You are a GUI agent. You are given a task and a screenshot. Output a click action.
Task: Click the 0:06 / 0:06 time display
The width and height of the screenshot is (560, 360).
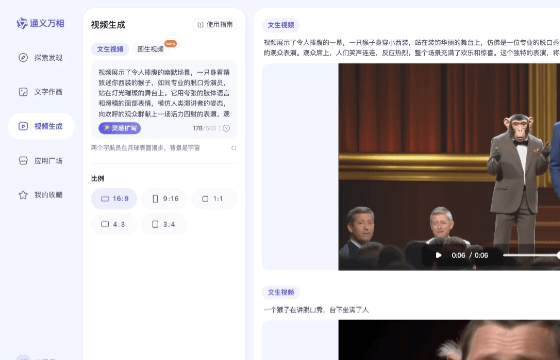[x=470, y=255]
